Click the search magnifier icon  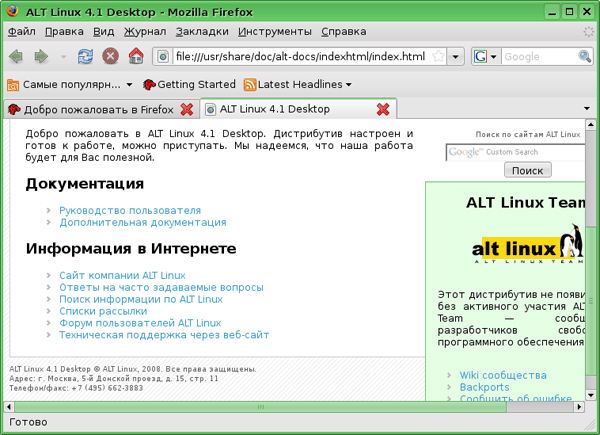pyautogui.click(x=584, y=57)
